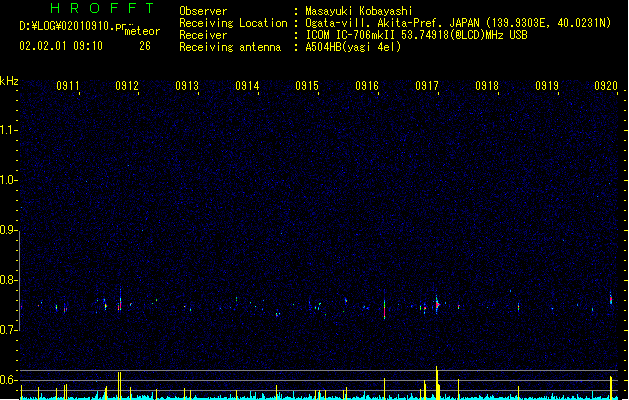This screenshot has height=400, width=629.
Task: Click the HROFFT title text
Action: 103,8
